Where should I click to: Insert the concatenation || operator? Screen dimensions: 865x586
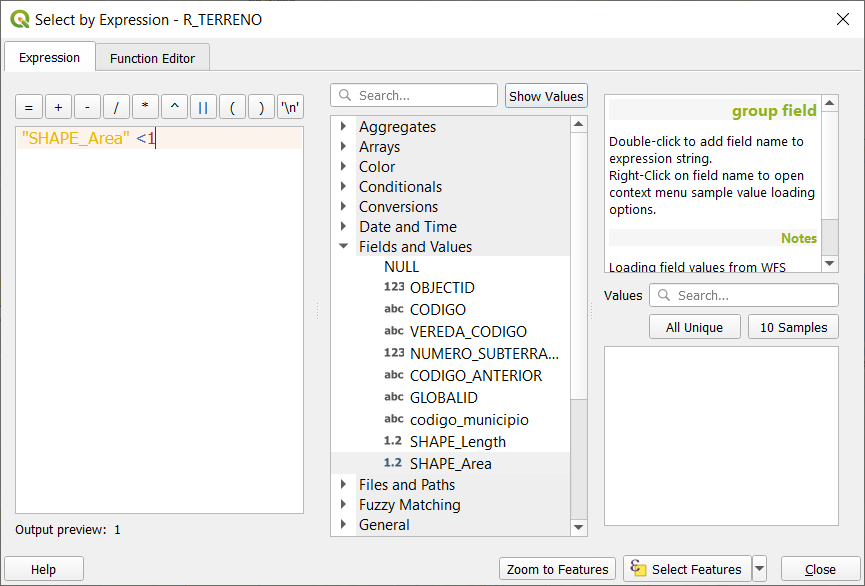[x=203, y=107]
